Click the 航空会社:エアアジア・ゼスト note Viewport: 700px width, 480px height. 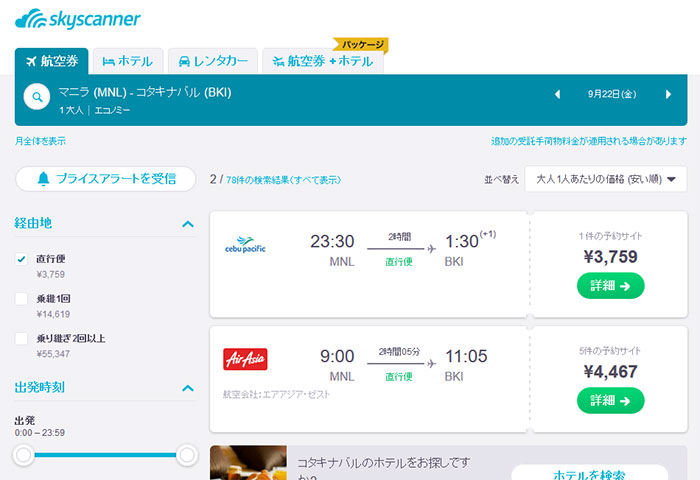276,395
